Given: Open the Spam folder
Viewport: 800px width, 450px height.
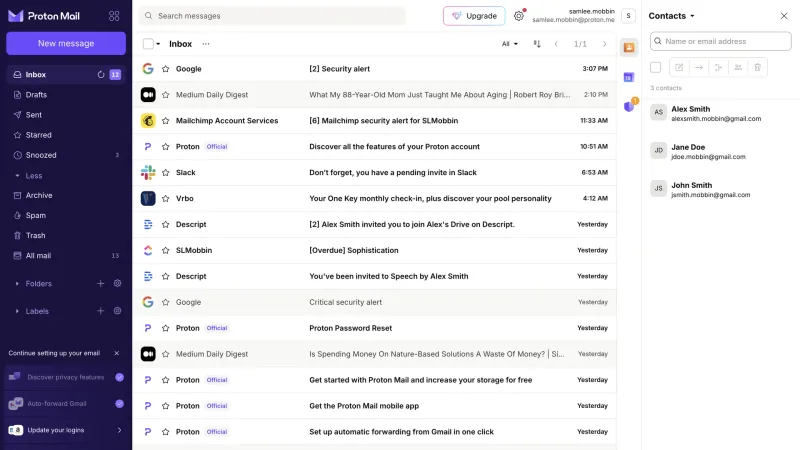Looking at the screenshot, I should coord(66,215).
